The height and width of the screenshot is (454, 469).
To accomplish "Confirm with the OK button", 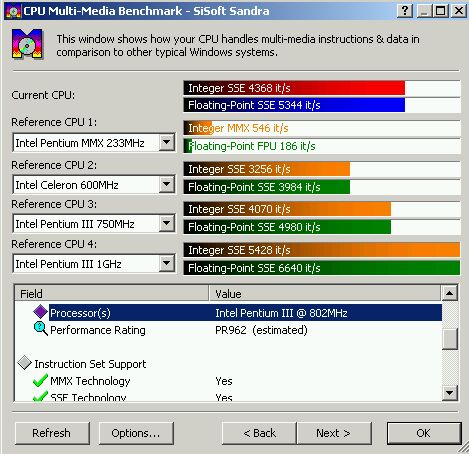I will pyautogui.click(x=424, y=433).
